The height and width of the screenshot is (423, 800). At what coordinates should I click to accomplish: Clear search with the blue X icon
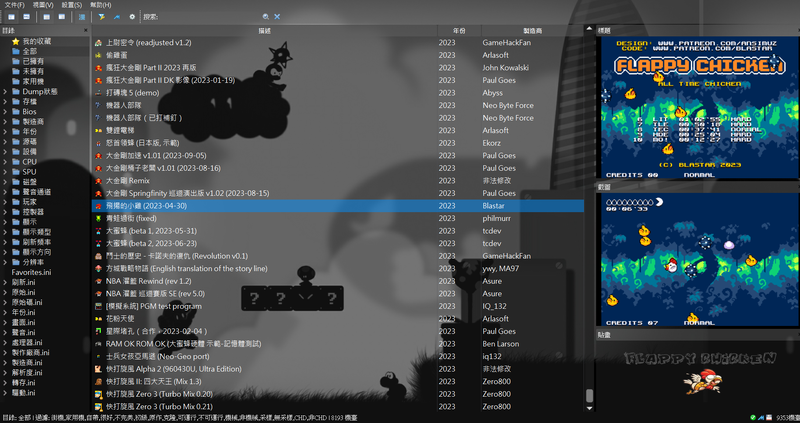(x=277, y=17)
